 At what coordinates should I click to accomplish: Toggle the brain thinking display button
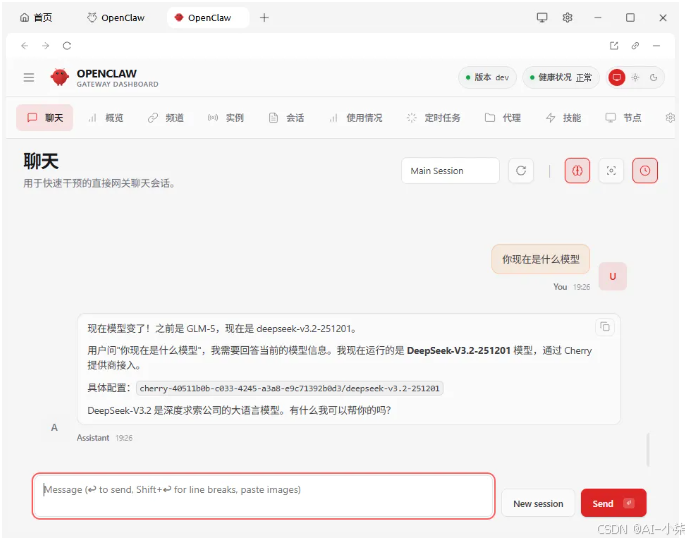(x=577, y=170)
